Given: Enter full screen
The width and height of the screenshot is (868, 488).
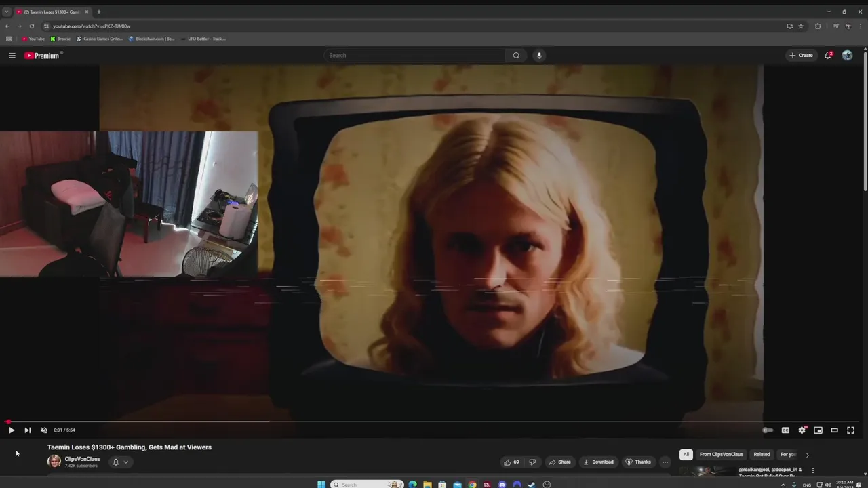Looking at the screenshot, I should click(851, 430).
